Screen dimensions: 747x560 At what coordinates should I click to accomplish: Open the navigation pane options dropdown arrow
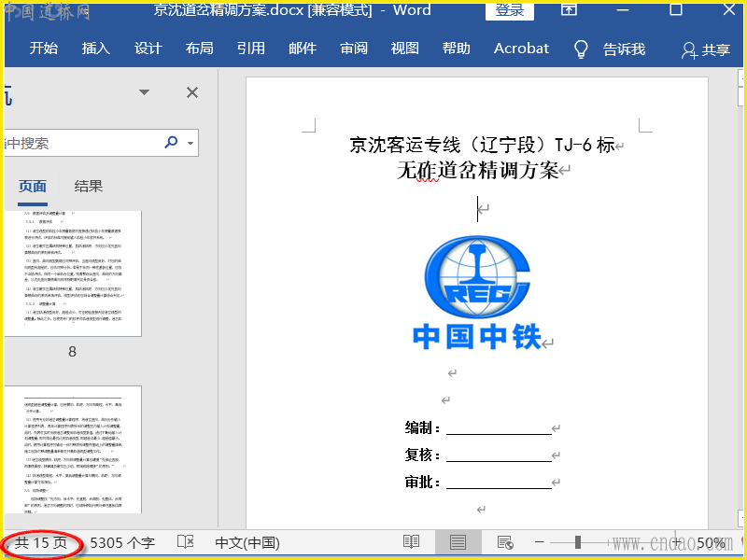(x=145, y=91)
